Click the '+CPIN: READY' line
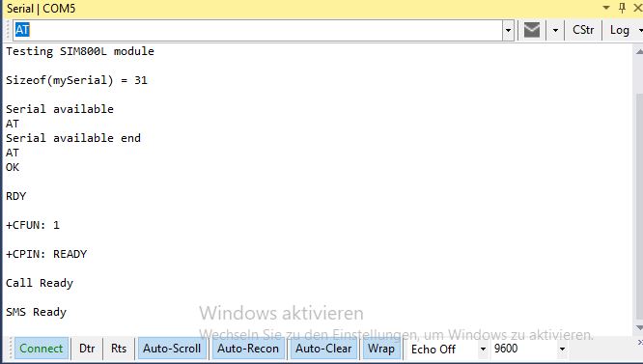This screenshot has height=364, width=643. coord(46,254)
